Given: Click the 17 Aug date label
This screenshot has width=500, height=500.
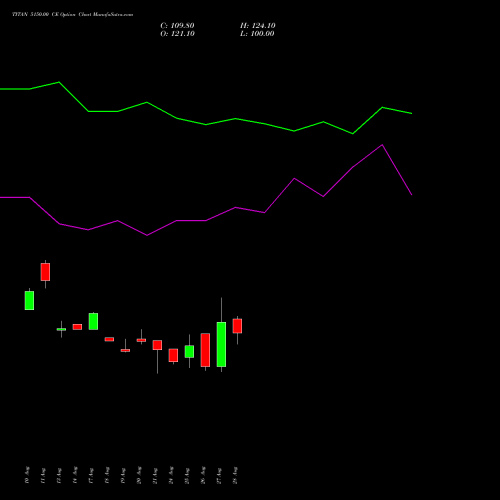Looking at the screenshot, I should pyautogui.click(x=91, y=475).
